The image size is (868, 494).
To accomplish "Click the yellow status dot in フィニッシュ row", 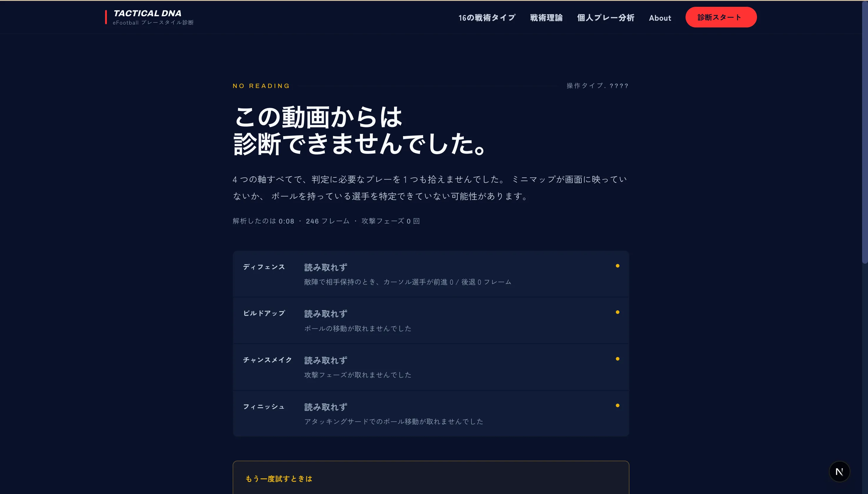I will coord(617,405).
